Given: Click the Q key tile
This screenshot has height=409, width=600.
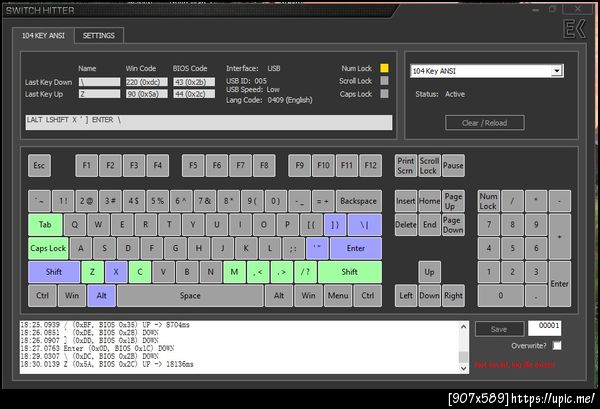Looking at the screenshot, I should pos(75,225).
